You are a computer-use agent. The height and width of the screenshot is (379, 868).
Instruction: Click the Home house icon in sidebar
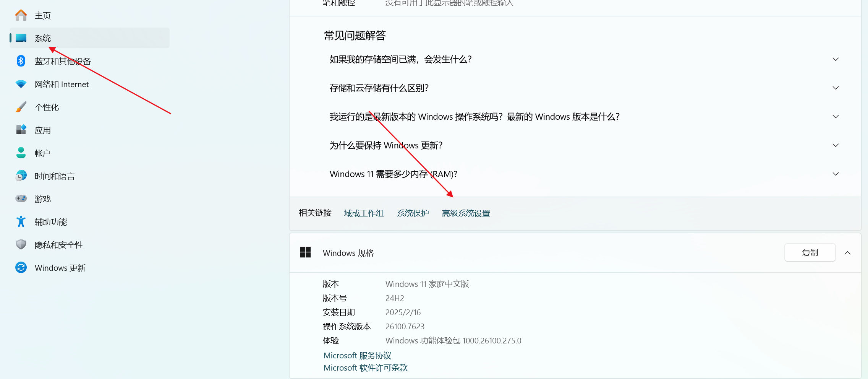pos(21,15)
